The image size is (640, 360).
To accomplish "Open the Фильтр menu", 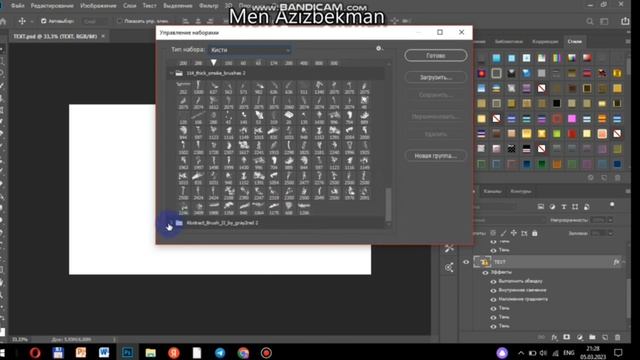I will click(x=209, y=6).
